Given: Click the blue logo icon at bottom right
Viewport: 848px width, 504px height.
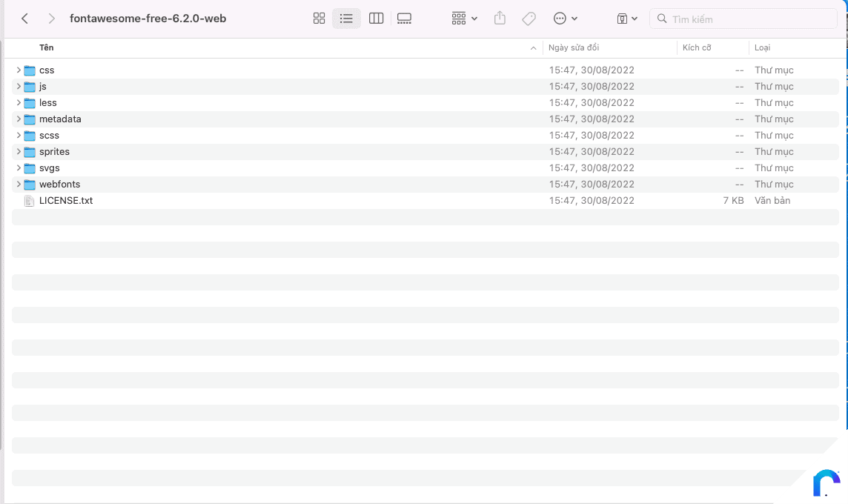Looking at the screenshot, I should 827,483.
